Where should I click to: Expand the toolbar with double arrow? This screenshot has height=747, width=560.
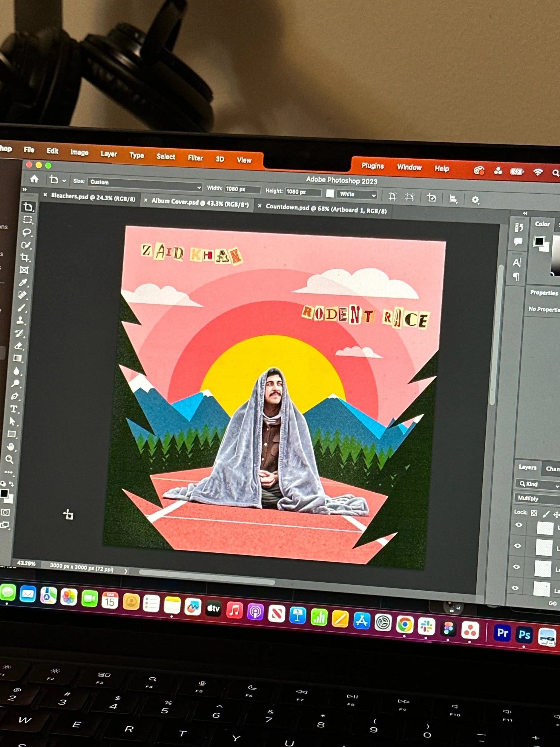coord(24,190)
